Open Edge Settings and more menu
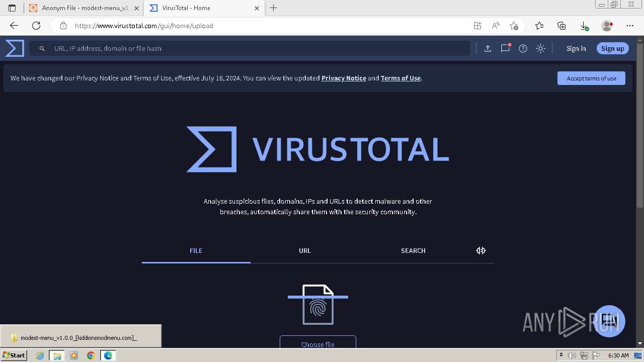This screenshot has width=644, height=362. (x=630, y=26)
